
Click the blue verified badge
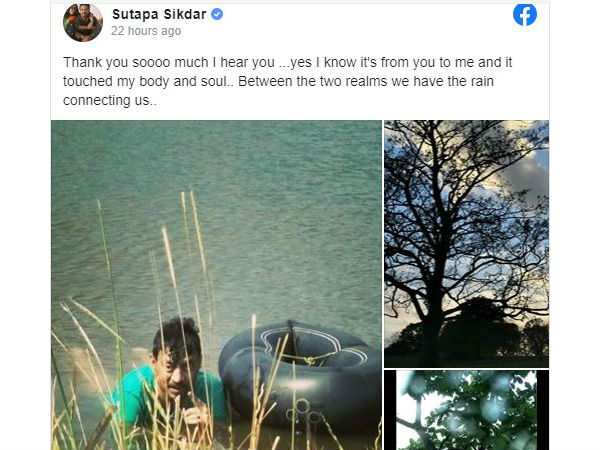(217, 15)
